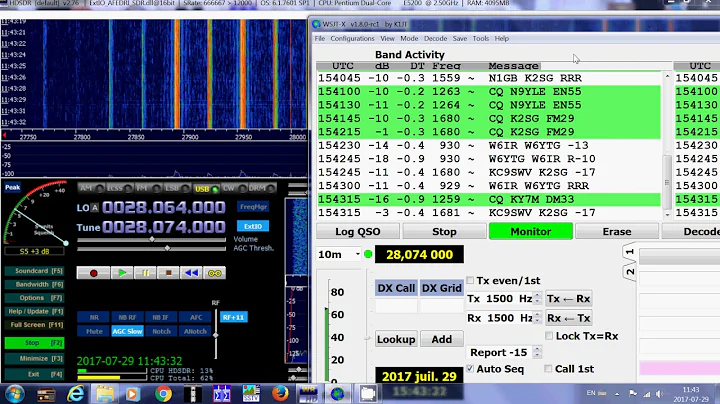Click the Lookup button
This screenshot has width=720, height=404.
coord(396,339)
